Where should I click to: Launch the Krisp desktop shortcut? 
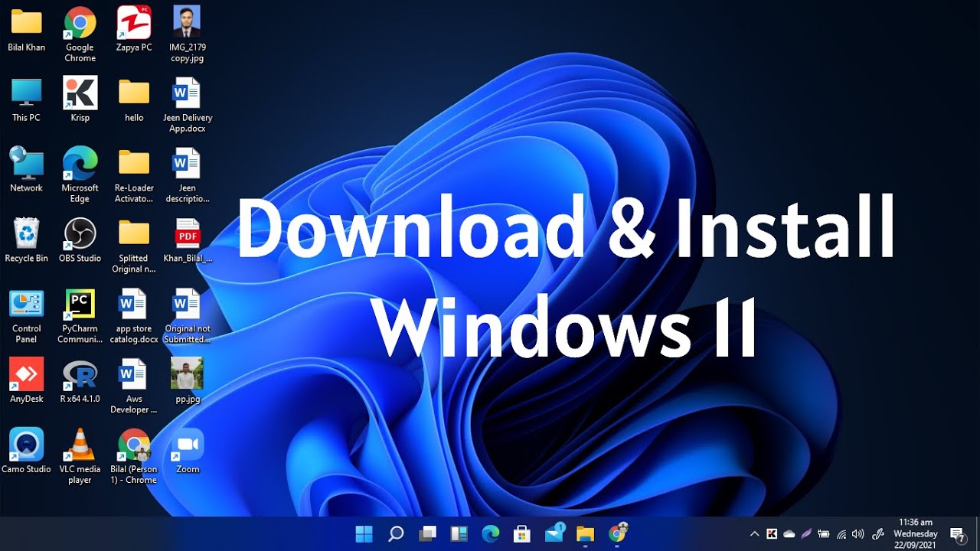pyautogui.click(x=80, y=99)
